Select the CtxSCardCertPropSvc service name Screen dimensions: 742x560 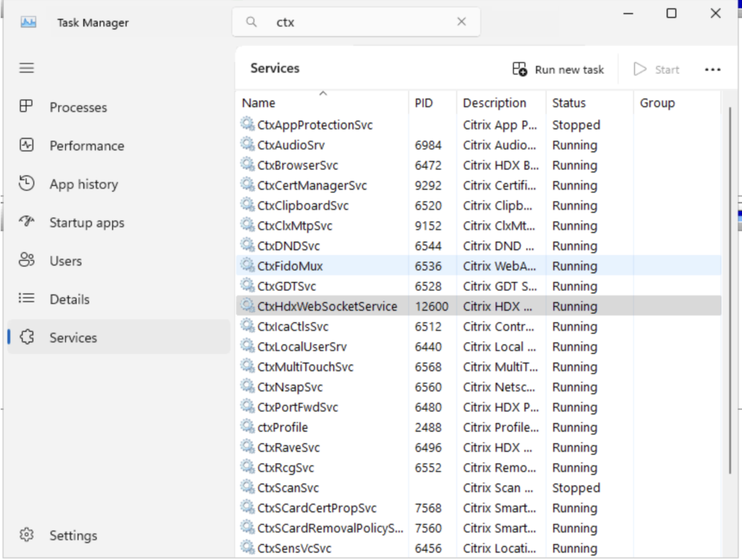[317, 509]
